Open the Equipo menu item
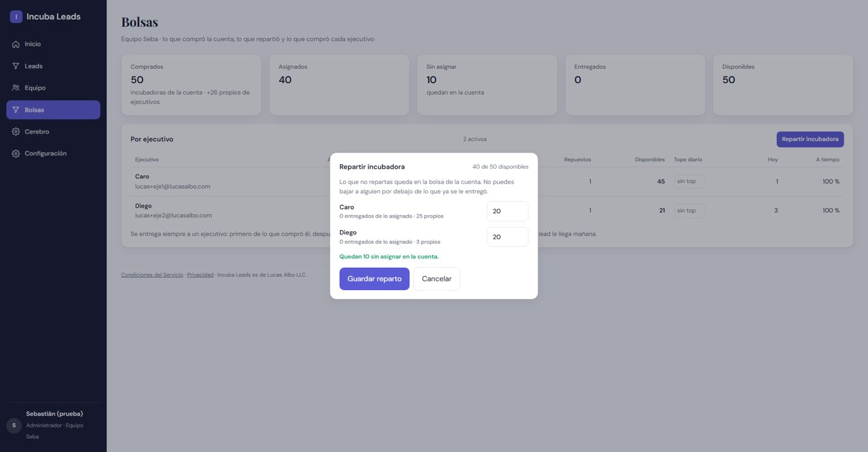Image resolution: width=868 pixels, height=452 pixels. 53,88
